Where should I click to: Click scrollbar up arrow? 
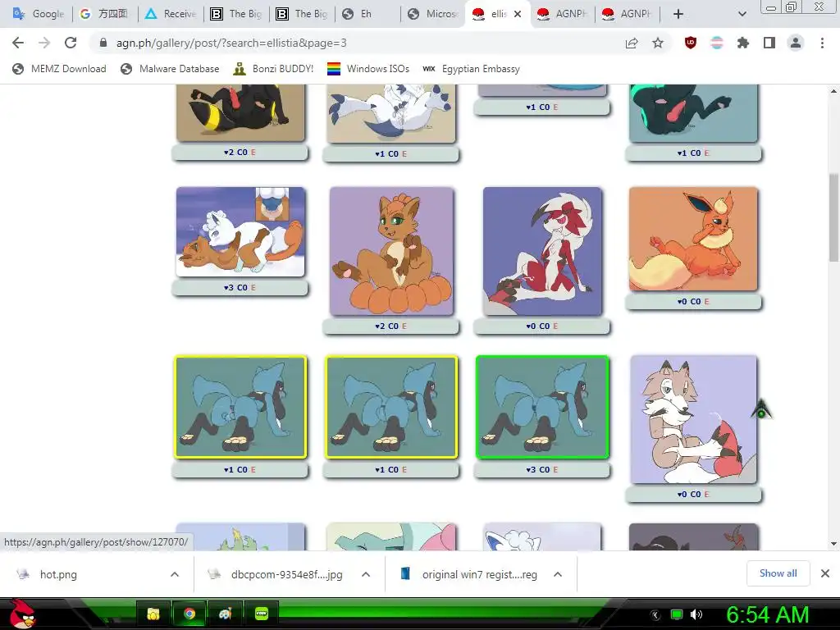point(833,91)
